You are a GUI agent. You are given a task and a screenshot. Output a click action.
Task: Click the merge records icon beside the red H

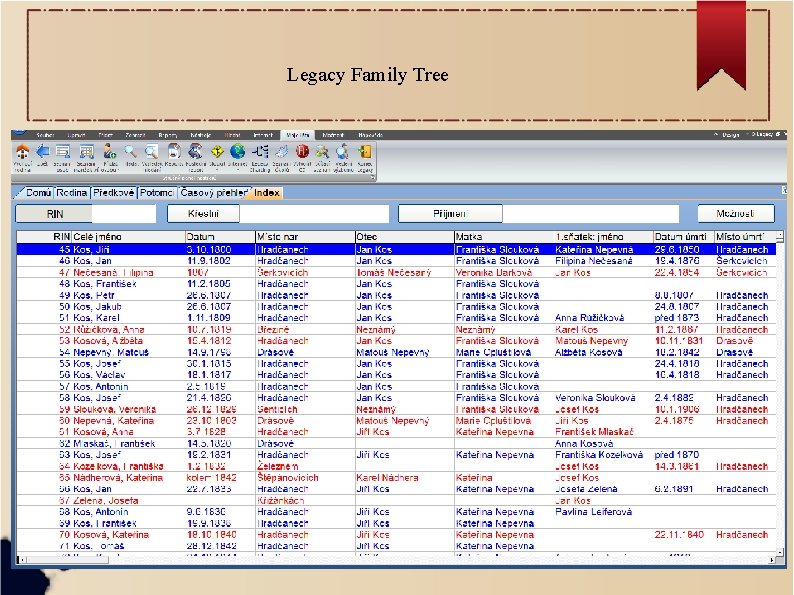(x=322, y=151)
